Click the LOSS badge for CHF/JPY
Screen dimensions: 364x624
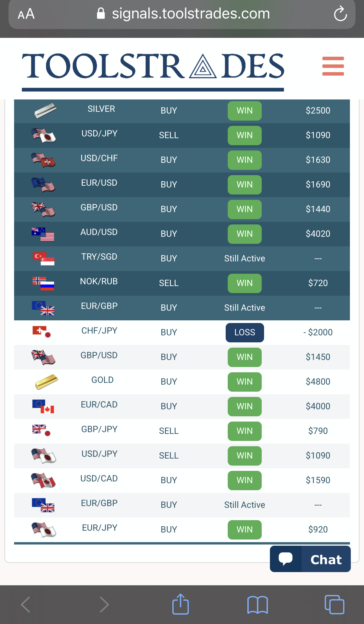245,332
